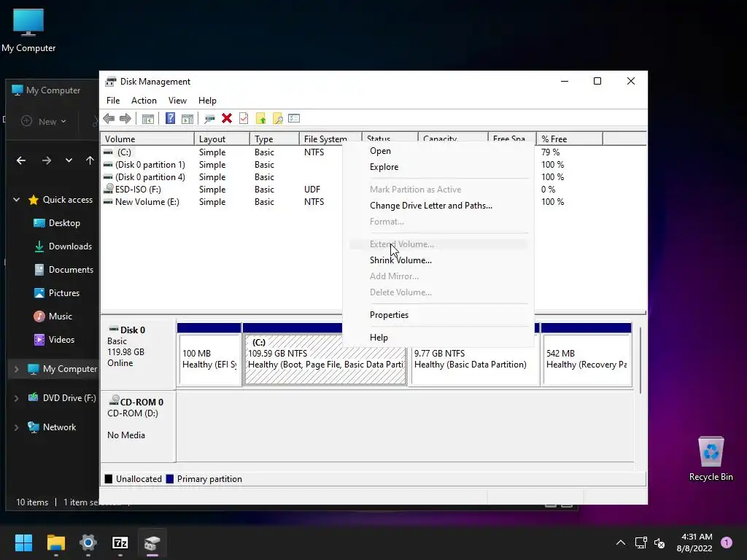Sort by the Layout column header

pos(222,139)
